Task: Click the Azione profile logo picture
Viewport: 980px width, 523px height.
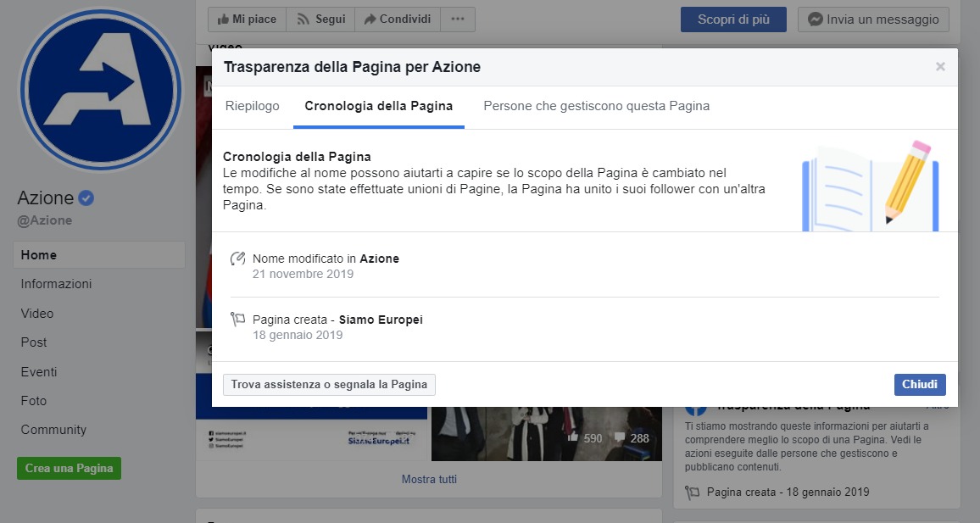Action: pyautogui.click(x=101, y=89)
